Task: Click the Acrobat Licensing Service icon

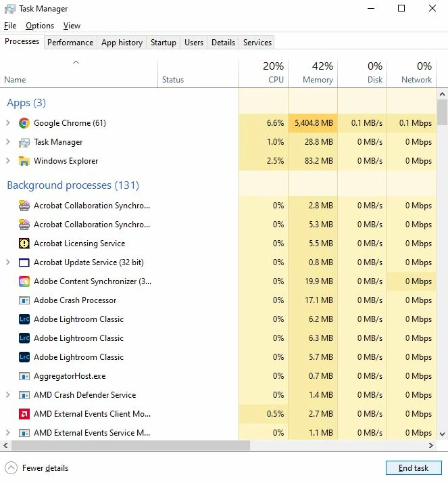Action: 24,244
